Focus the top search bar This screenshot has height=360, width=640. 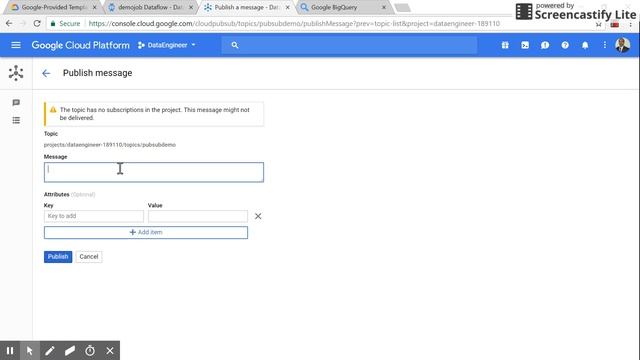click(349, 45)
